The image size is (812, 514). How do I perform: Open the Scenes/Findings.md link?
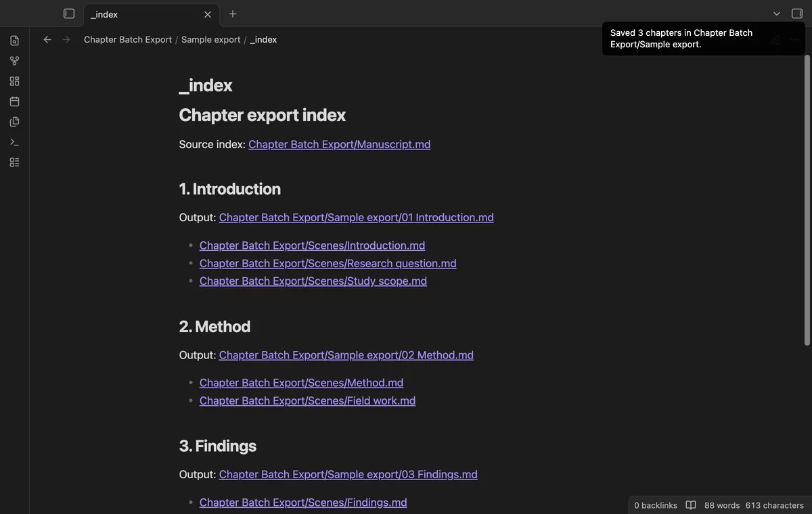(303, 503)
